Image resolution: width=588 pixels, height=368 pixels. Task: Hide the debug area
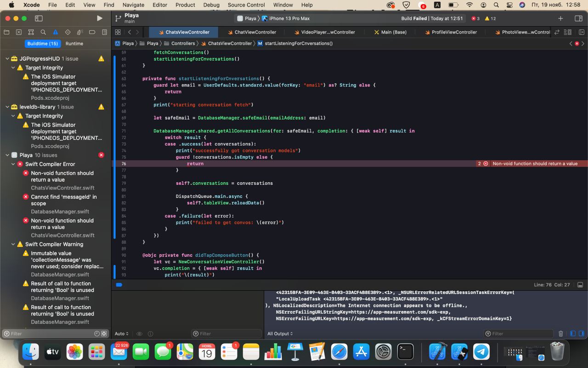pyautogui.click(x=580, y=285)
